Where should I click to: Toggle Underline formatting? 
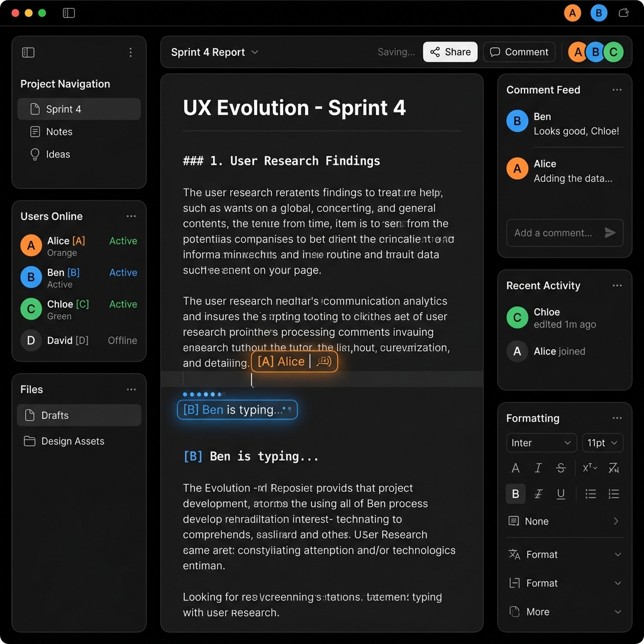(x=560, y=494)
